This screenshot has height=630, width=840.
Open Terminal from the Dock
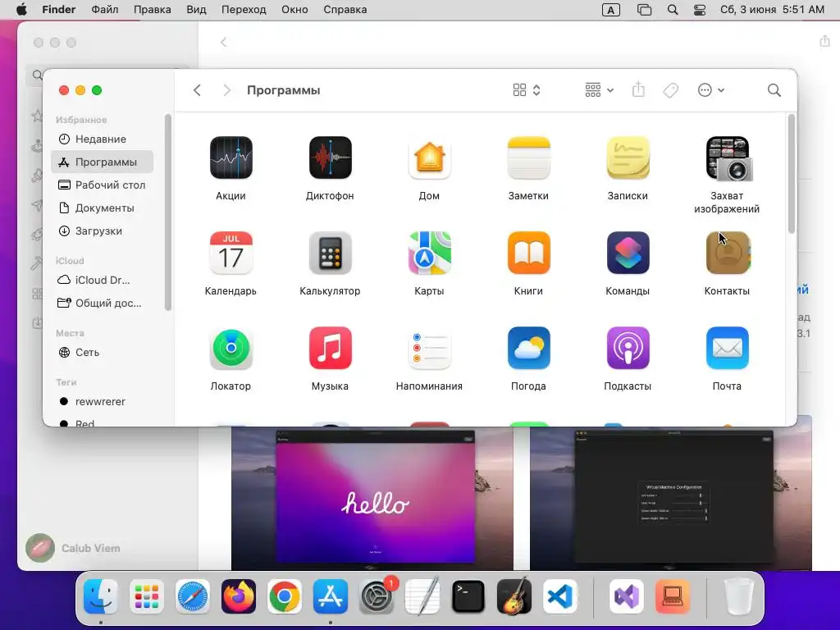(x=468, y=596)
